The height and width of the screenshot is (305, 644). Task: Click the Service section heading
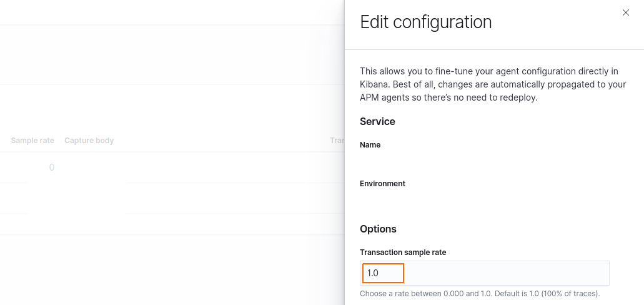[x=377, y=121]
